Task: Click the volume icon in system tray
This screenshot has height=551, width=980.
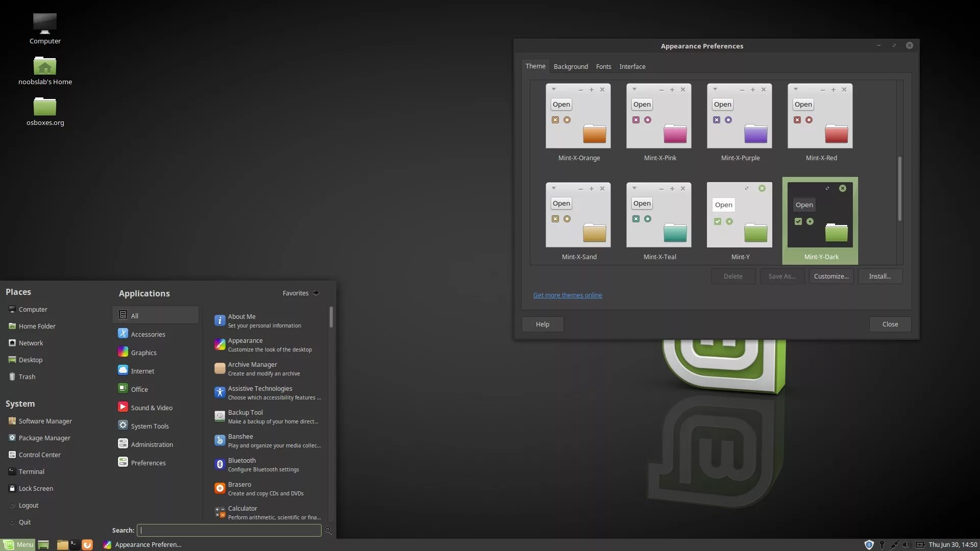Action: pos(906,544)
